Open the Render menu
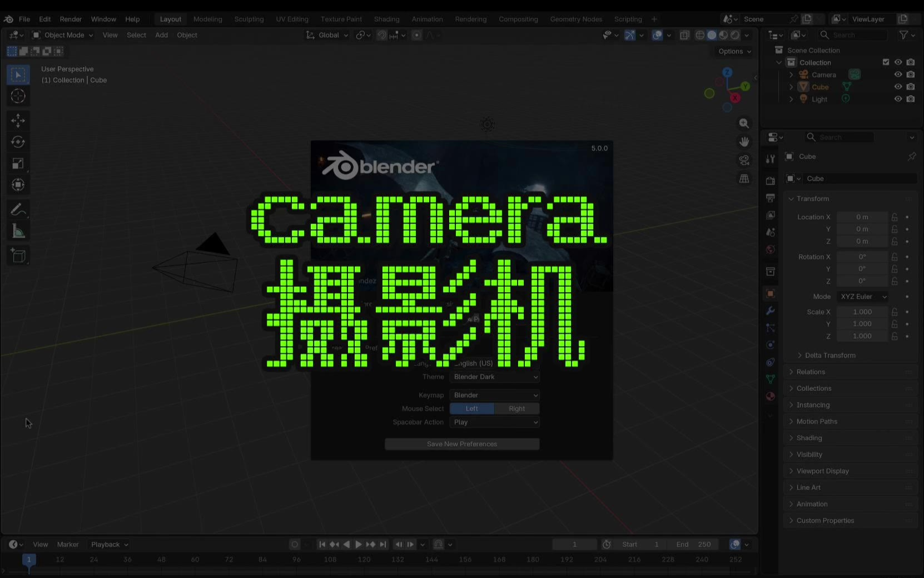 point(71,19)
